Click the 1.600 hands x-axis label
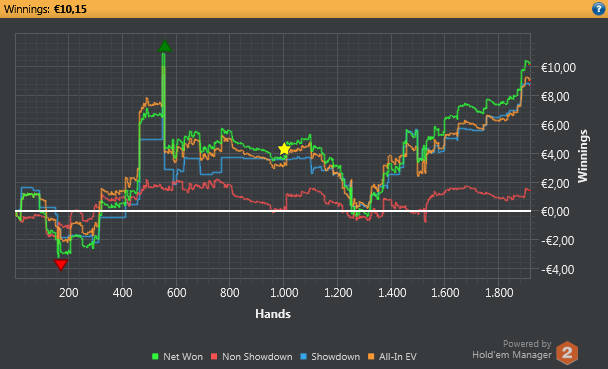Viewport: 608px width, 369px height. [x=445, y=292]
